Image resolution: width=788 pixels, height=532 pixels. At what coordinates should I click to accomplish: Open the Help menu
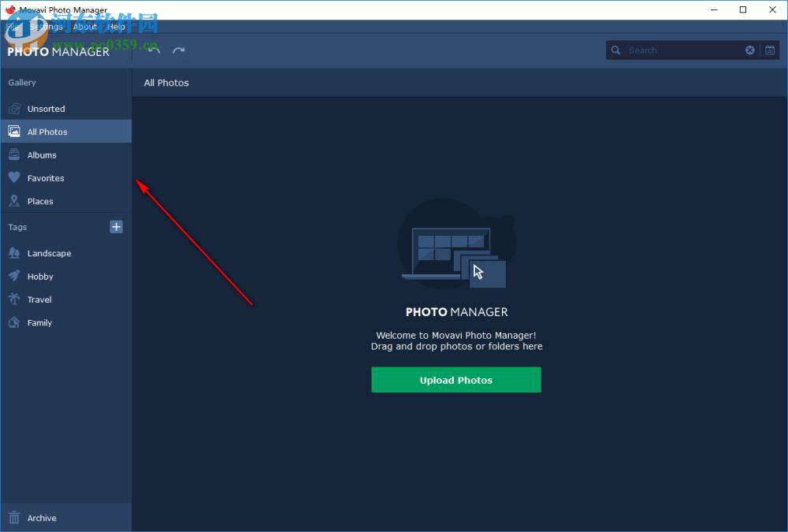pyautogui.click(x=116, y=27)
